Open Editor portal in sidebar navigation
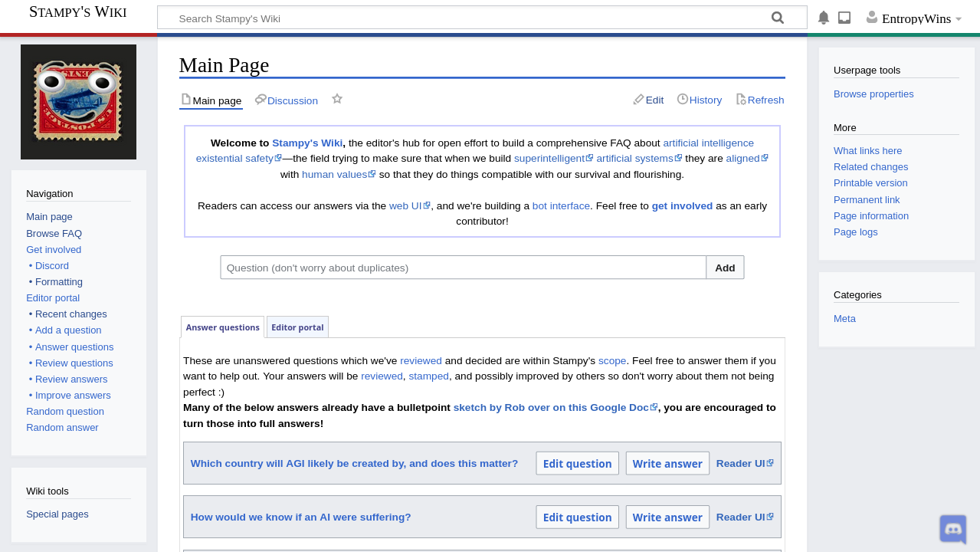The image size is (980, 552). [x=53, y=297]
